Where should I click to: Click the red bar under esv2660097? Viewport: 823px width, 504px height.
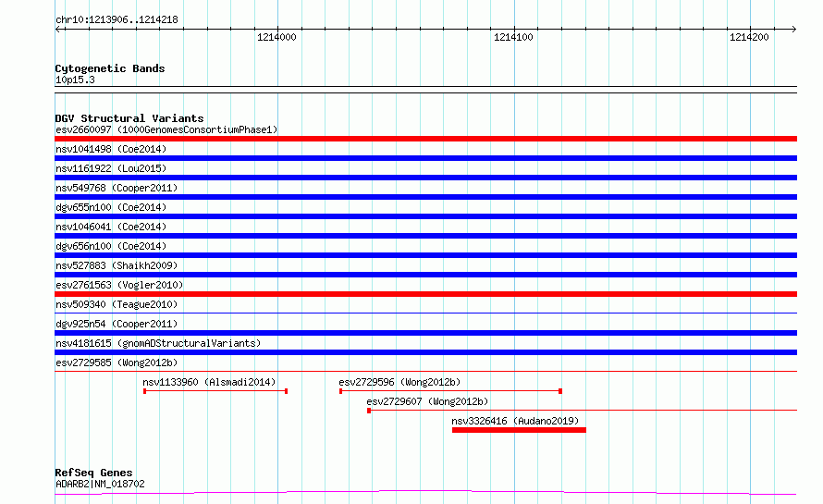pos(425,139)
